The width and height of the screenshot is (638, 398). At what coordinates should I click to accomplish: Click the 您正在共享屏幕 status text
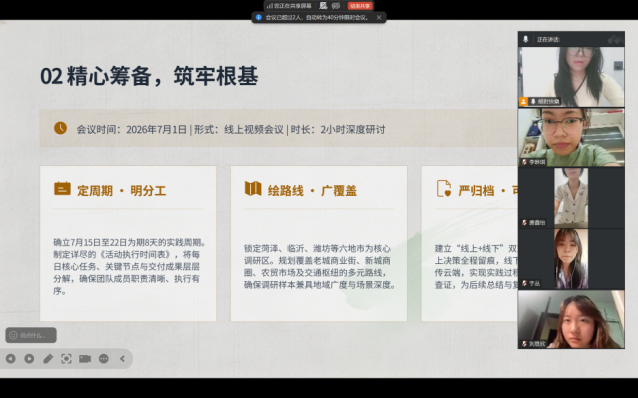[293, 6]
